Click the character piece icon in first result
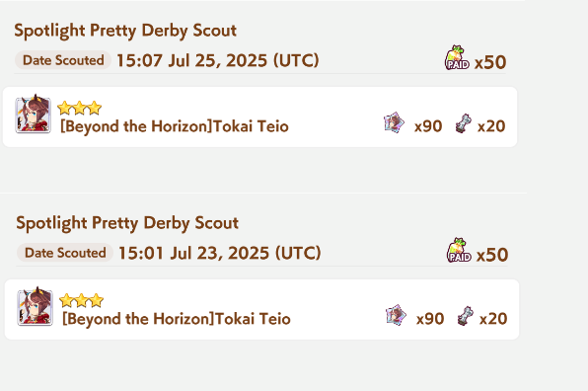The width and height of the screenshot is (588, 391). [394, 122]
